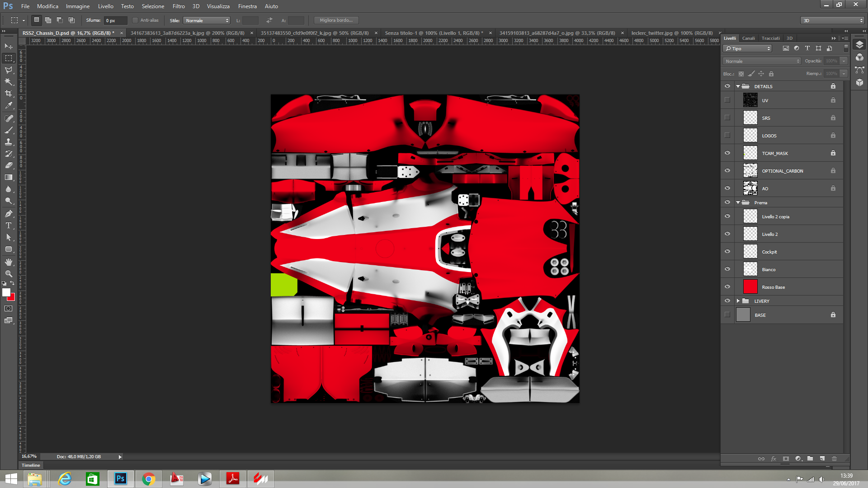Select the Eraser tool
This screenshot has height=488, width=868.
9,165
